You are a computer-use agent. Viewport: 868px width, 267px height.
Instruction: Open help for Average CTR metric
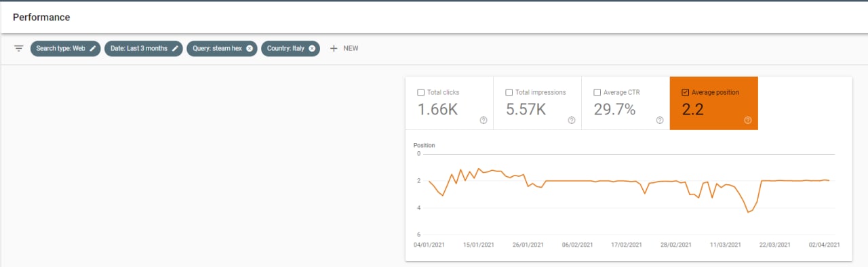(660, 120)
